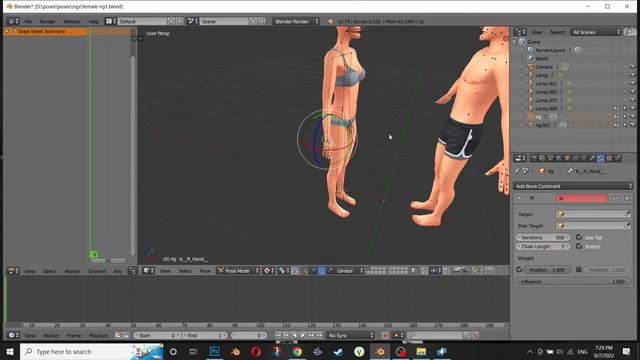
Task: Click the Chain Length value field
Action: pyautogui.click(x=543, y=246)
